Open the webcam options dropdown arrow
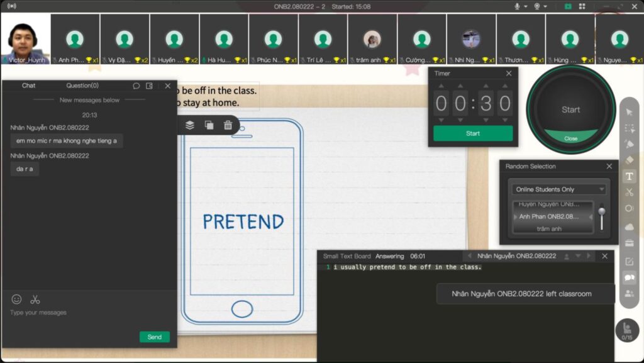 pos(546,6)
